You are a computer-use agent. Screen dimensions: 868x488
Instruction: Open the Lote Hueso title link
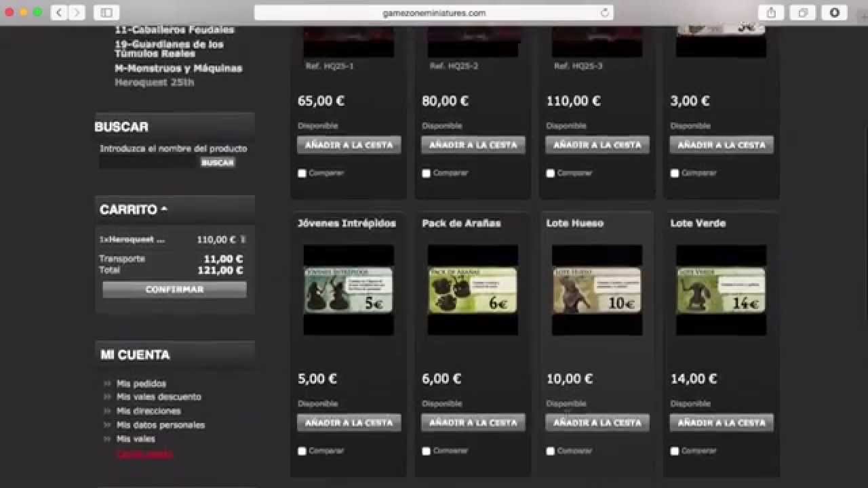[x=574, y=223]
